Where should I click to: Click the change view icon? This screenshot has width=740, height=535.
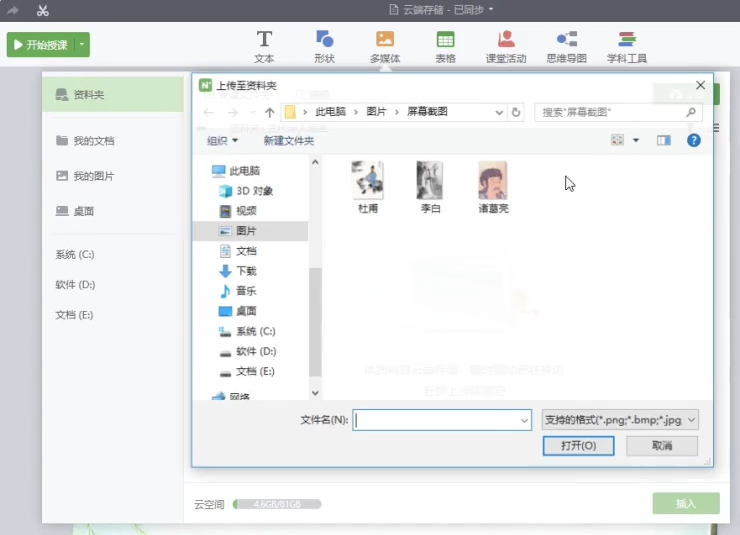pyautogui.click(x=617, y=140)
